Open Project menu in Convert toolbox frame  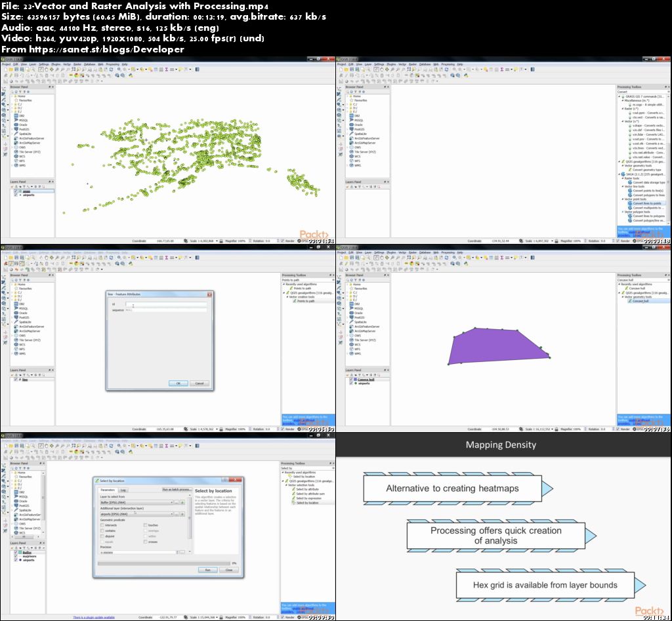coord(341,64)
